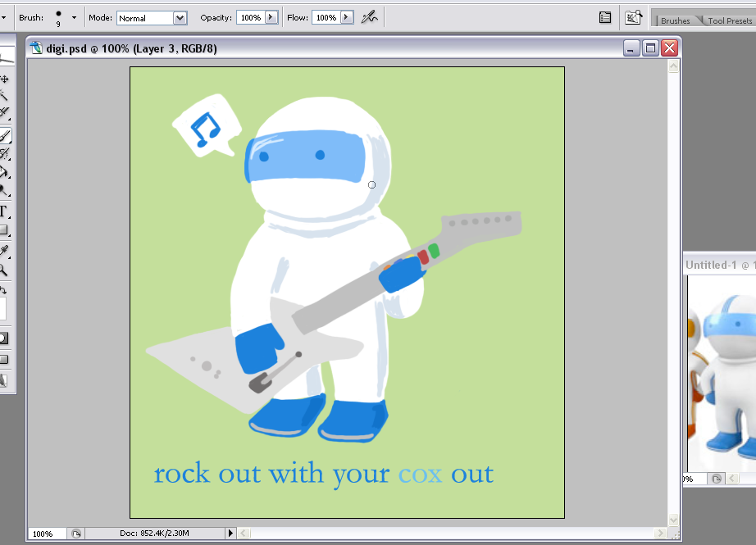Click the red guitar fret button on canvas
The width and height of the screenshot is (756, 545).
pos(423,257)
